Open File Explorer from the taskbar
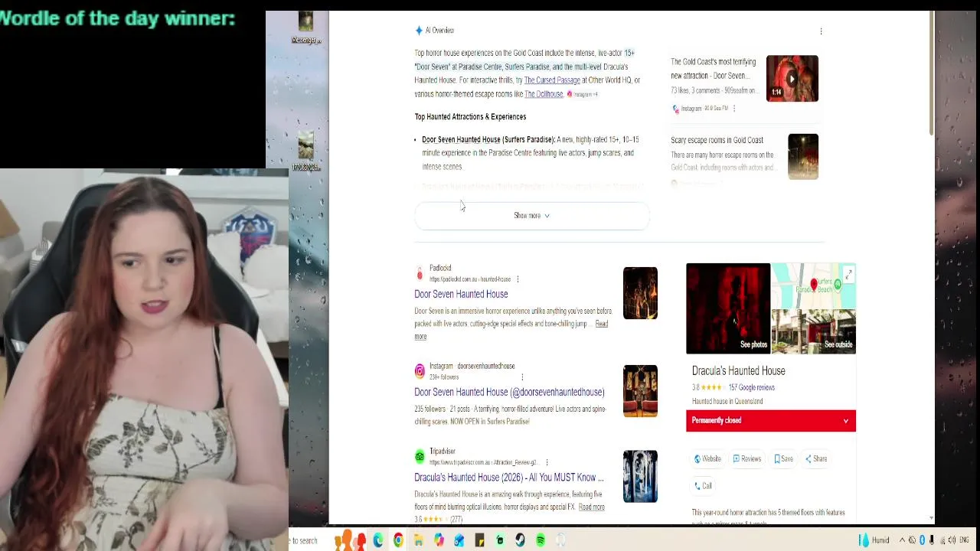Screen dimensions: 980x551 coord(418,540)
